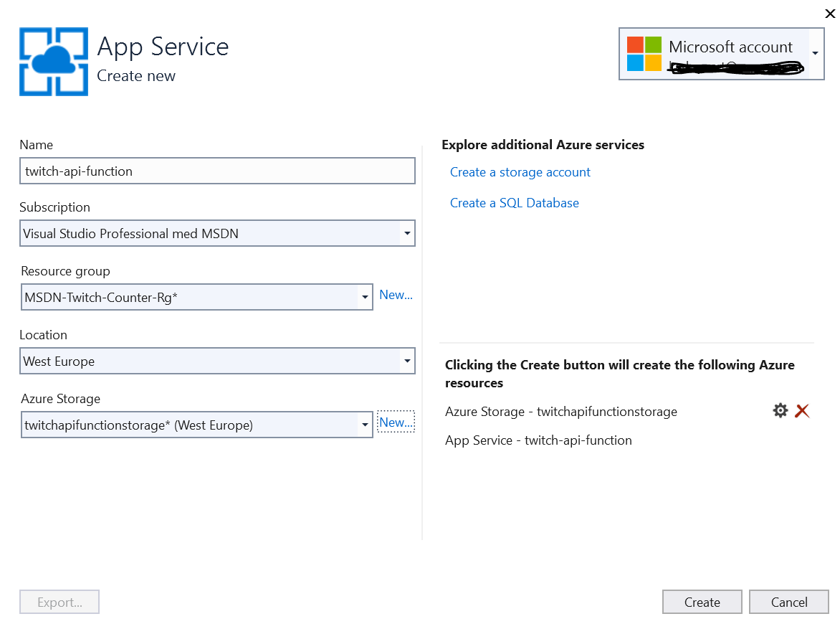Click the Microsoft logo in account box
Screen dimensions: 840x624
tap(644, 54)
